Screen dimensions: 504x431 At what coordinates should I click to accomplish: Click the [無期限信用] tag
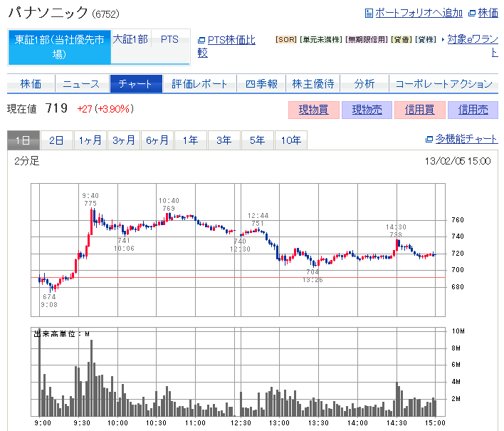367,40
